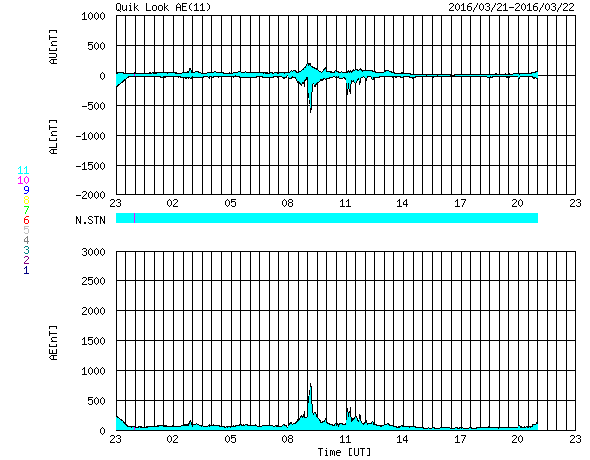Click the 1000 tick on the AE axis

click(x=93, y=371)
